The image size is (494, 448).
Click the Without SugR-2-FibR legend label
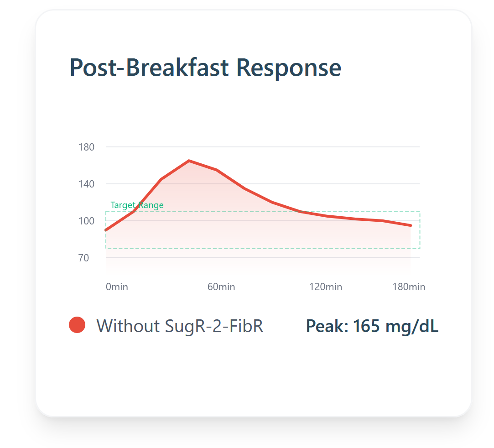click(180, 326)
